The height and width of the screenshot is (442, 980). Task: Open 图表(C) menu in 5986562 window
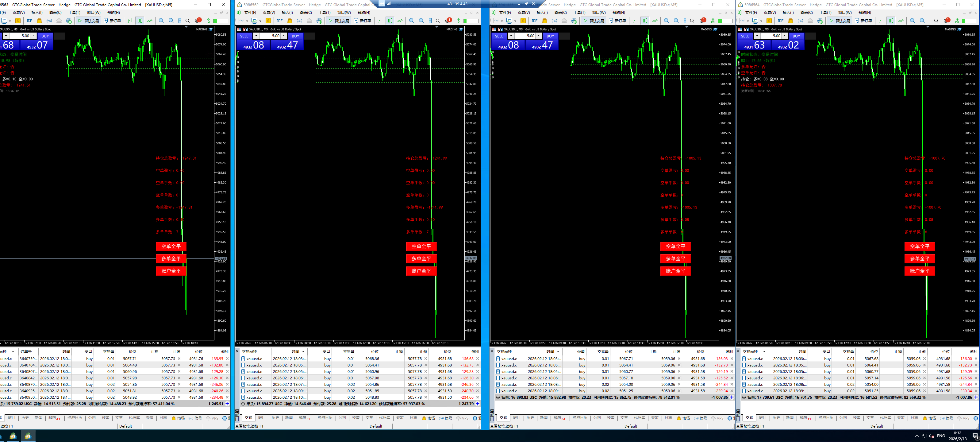click(x=306, y=13)
